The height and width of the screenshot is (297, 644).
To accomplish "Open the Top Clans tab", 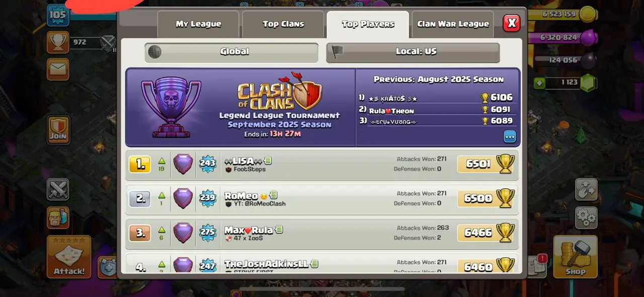I will pyautogui.click(x=283, y=24).
